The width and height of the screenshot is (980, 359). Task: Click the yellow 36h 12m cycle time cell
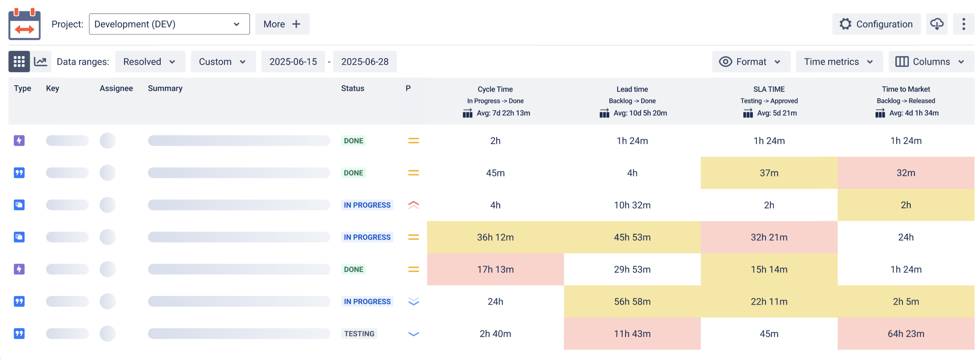tap(495, 237)
